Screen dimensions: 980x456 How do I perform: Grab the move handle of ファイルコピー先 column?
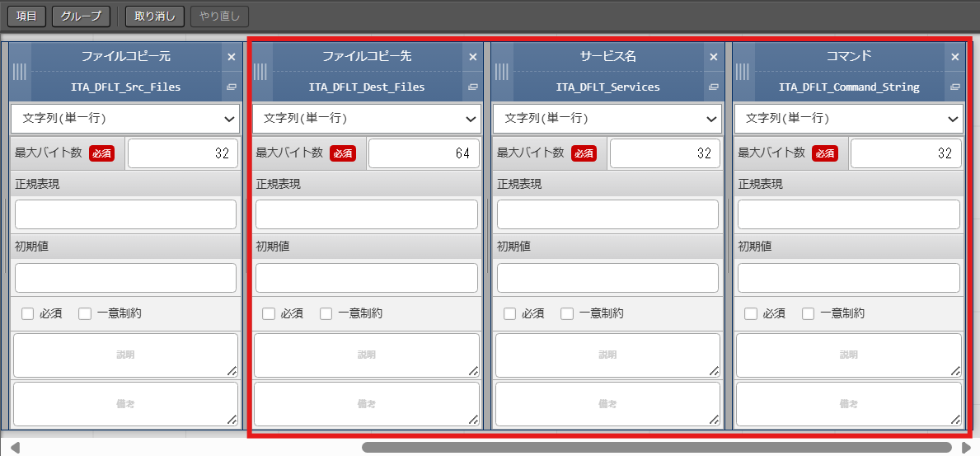[261, 71]
